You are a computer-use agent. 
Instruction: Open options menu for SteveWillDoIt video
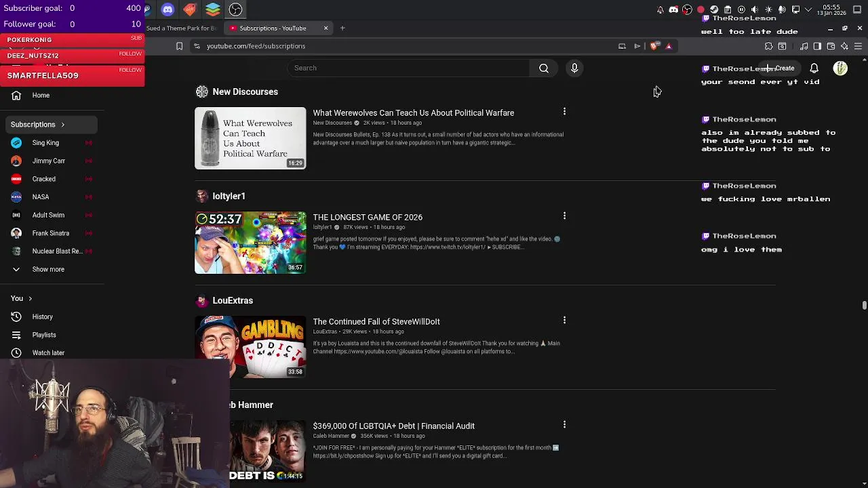point(564,320)
